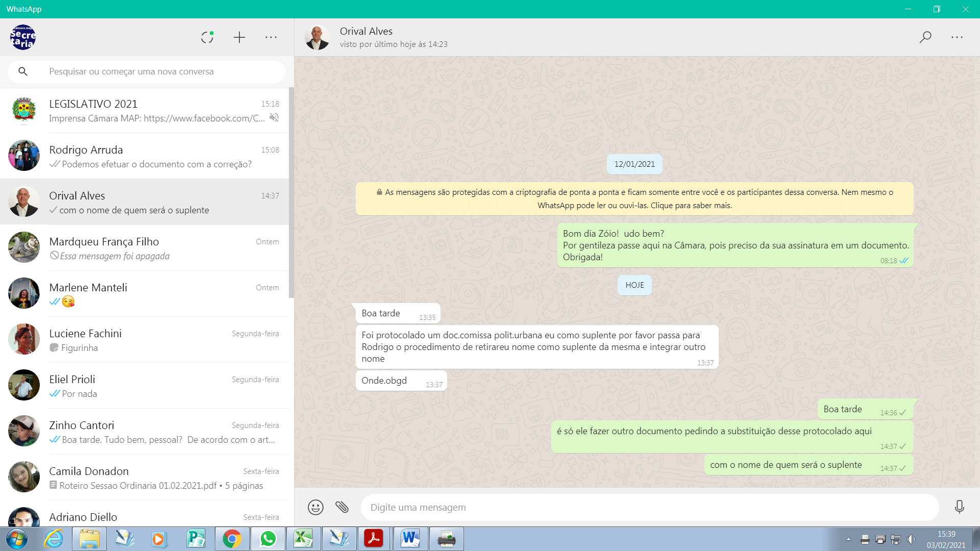The width and height of the screenshot is (980, 551).
Task: Search inside the Orival Alves conversation
Action: coord(925,37)
